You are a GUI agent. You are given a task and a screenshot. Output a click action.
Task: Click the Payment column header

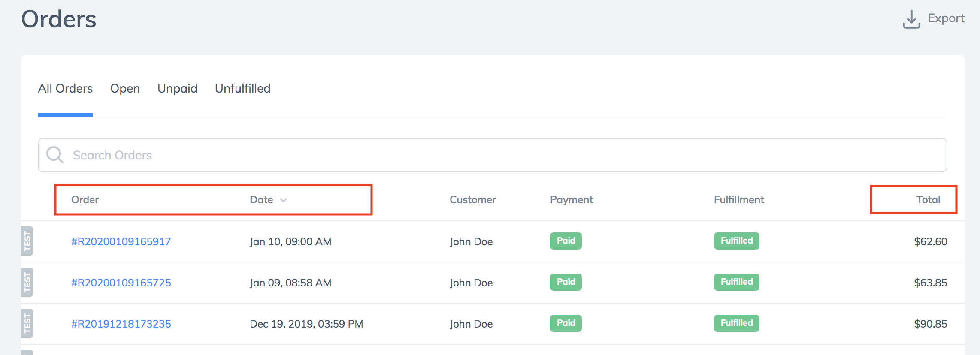(x=572, y=199)
